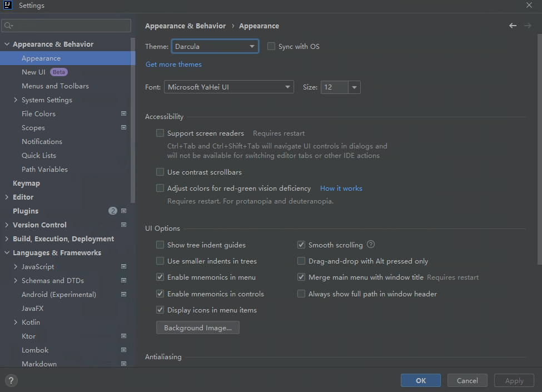The width and height of the screenshot is (542, 392).
Task: Click the IntelliJ logo in title bar
Action: (x=8, y=6)
